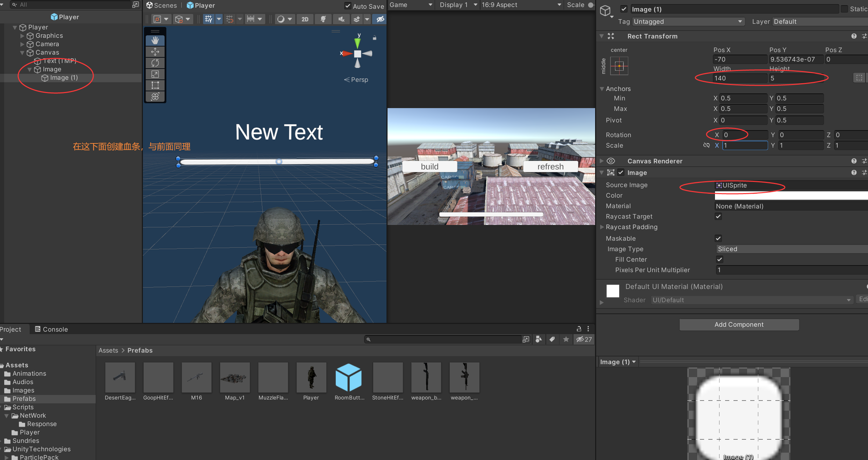Click Assets in the breadcrumb path
The image size is (868, 460).
[x=108, y=350]
